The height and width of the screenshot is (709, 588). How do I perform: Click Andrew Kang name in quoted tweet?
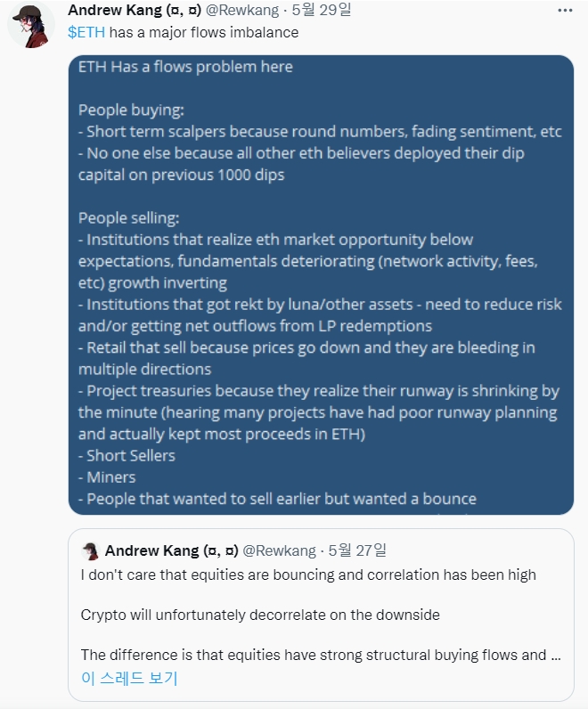[170, 550]
